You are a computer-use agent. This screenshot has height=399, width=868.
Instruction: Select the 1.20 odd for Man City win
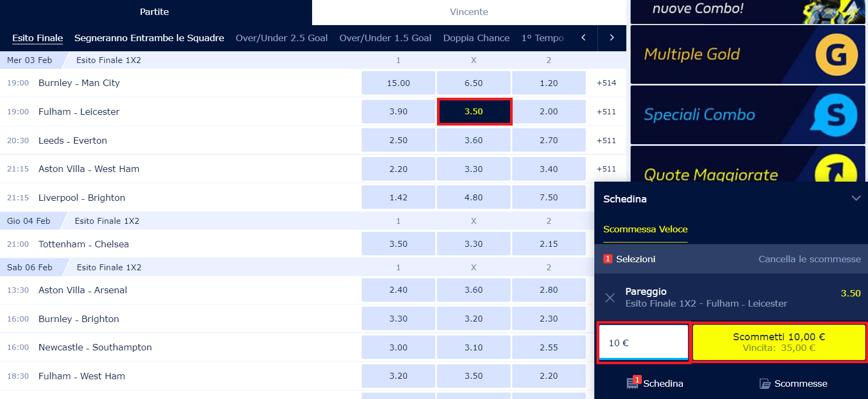coord(548,83)
